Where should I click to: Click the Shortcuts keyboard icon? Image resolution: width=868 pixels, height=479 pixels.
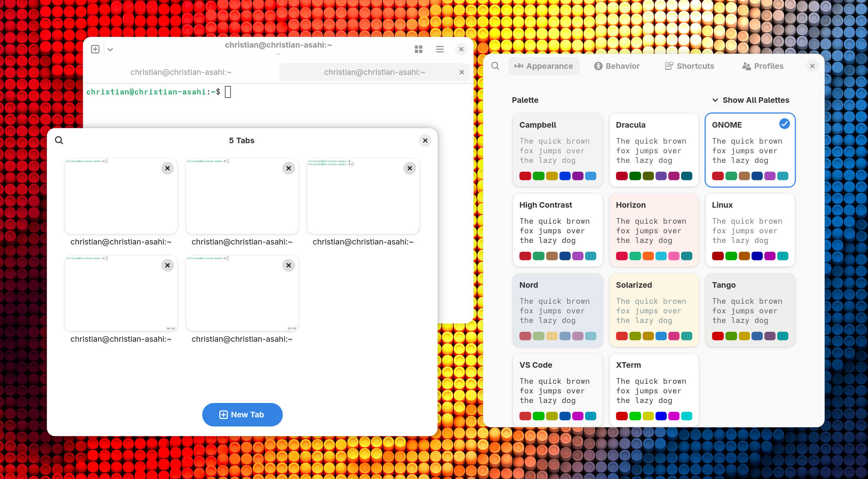coord(668,66)
